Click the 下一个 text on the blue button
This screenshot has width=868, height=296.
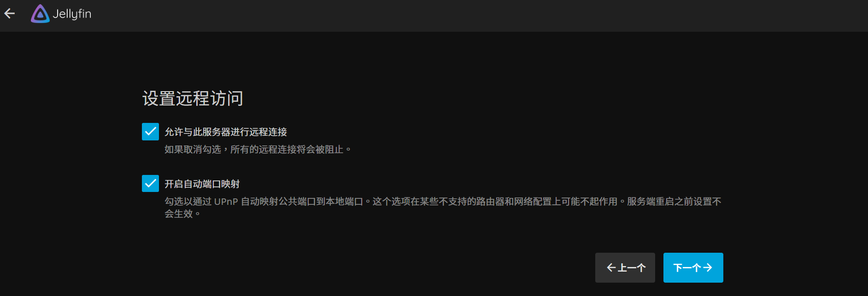click(687, 267)
